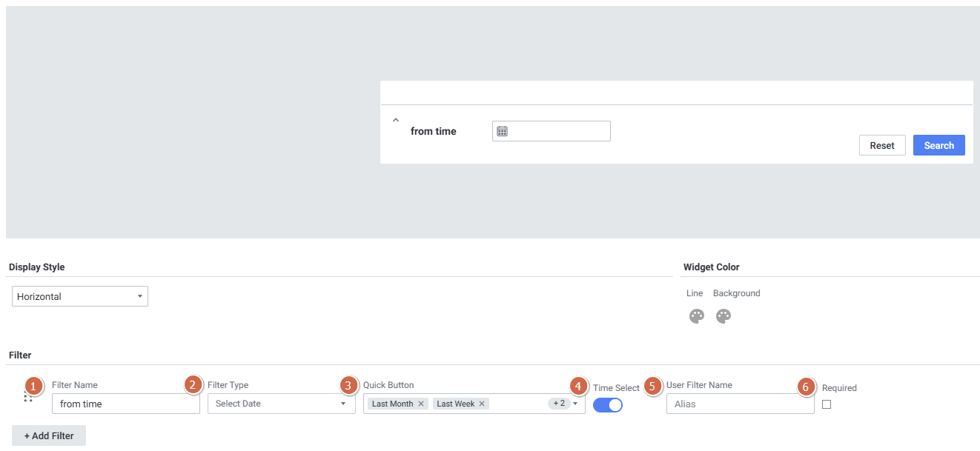Open the Display Style dropdown showing Horizontal
Viewport: 980px width, 451px height.
point(80,296)
